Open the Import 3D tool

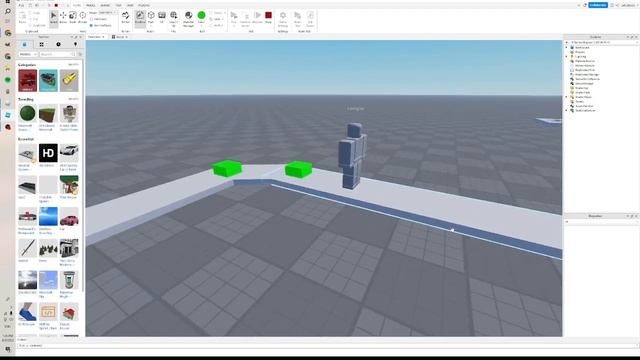pos(173,19)
